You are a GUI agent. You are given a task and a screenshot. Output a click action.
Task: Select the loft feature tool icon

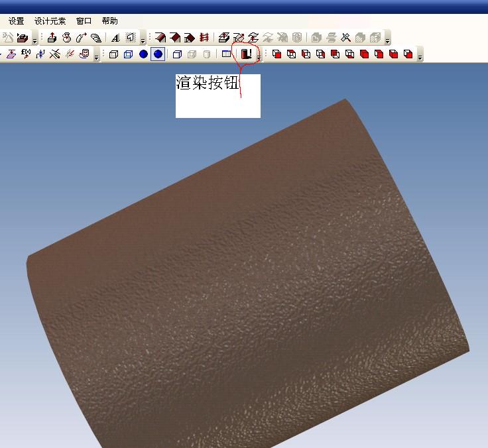[96, 38]
